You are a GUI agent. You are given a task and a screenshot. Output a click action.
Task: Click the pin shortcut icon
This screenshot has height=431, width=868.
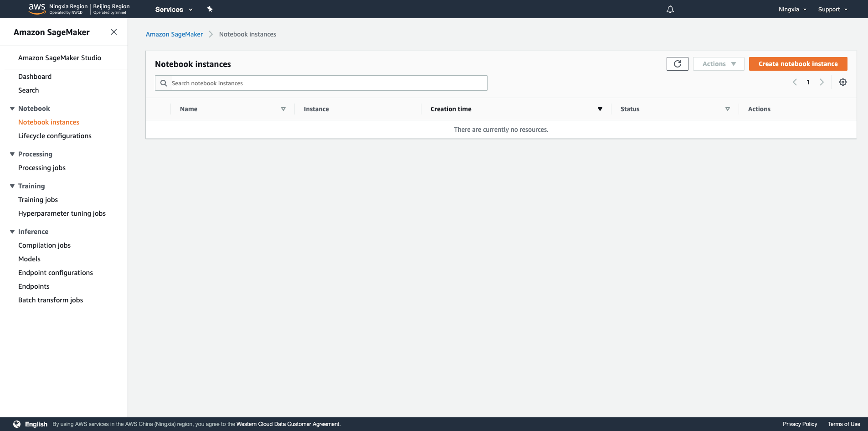coord(210,9)
